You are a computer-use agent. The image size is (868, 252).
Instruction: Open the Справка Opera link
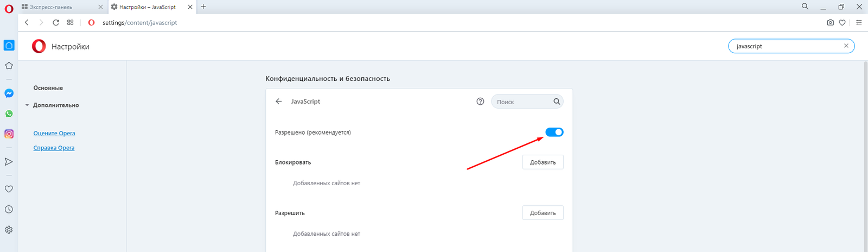click(54, 148)
